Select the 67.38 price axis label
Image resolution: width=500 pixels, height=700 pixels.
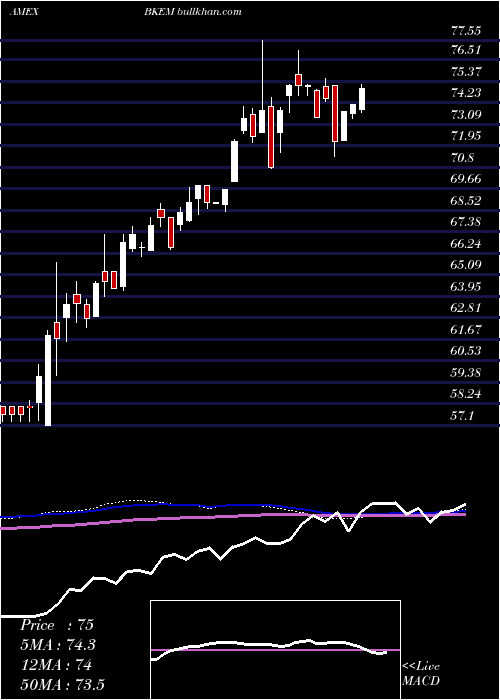pyautogui.click(x=467, y=222)
